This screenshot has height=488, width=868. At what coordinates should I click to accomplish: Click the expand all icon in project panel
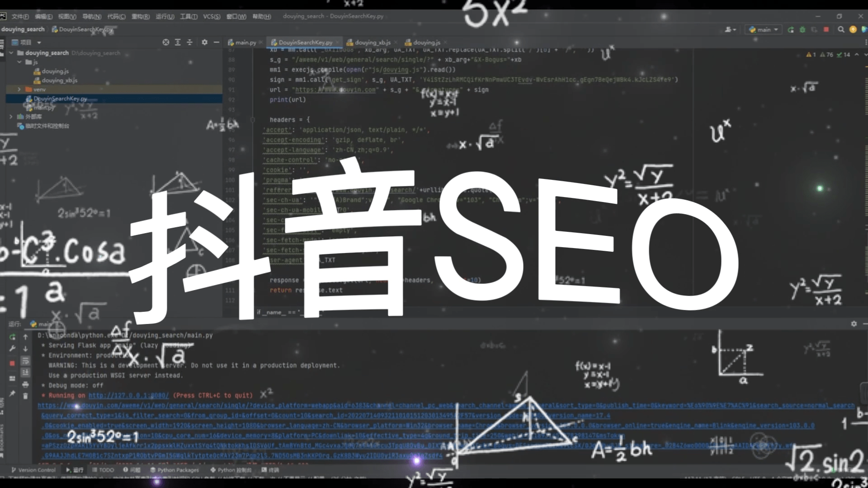[178, 42]
